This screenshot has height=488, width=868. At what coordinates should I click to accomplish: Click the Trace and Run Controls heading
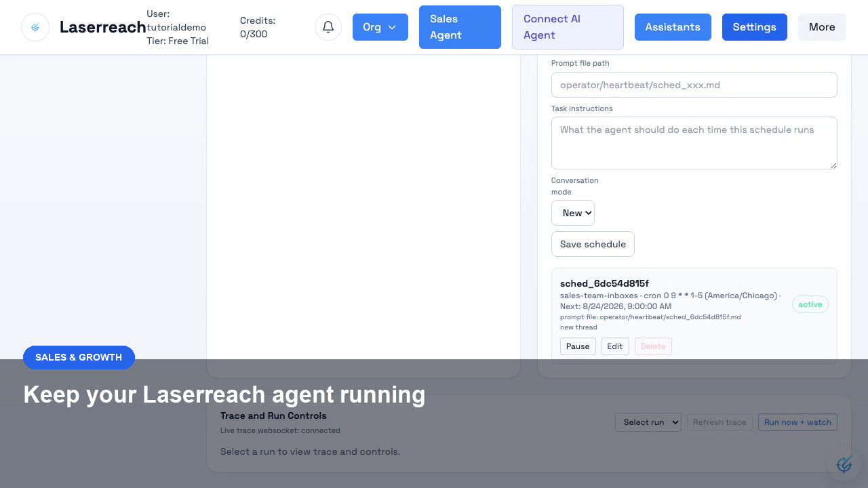273,415
